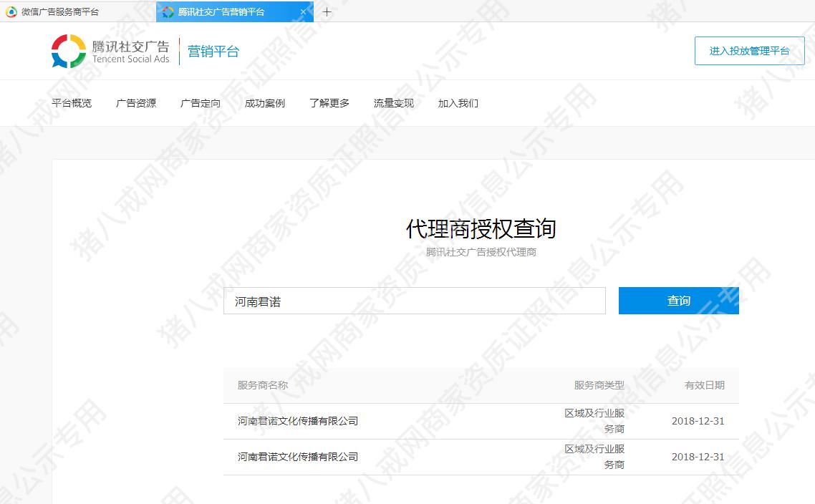Select the 腾讯社交广告营销平台 browser tab
815x504 pixels.
point(234,11)
